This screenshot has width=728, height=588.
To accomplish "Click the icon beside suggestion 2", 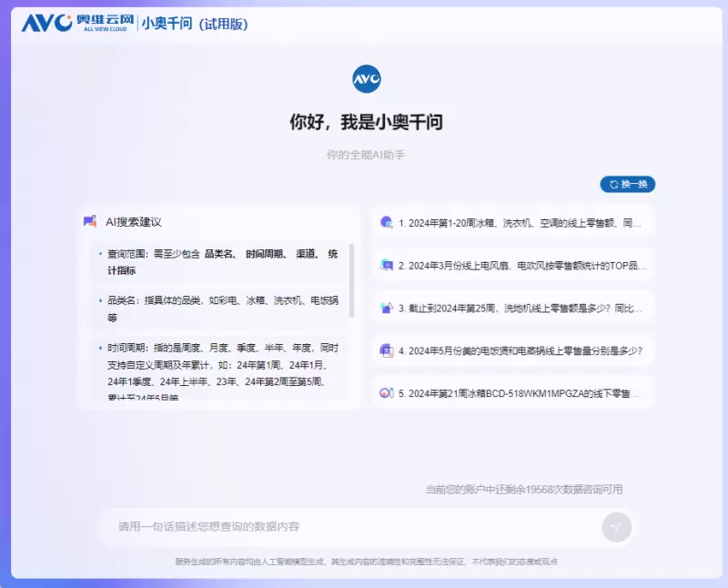I will click(x=386, y=265).
